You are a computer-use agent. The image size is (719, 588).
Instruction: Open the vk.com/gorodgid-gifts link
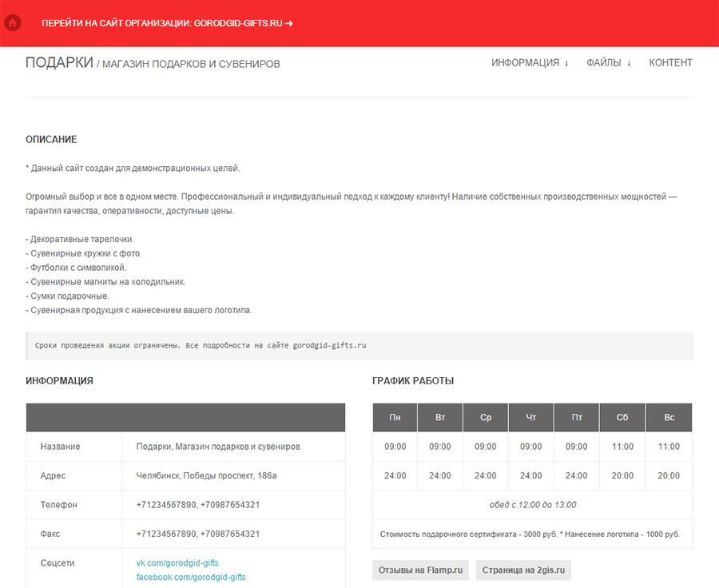[177, 563]
